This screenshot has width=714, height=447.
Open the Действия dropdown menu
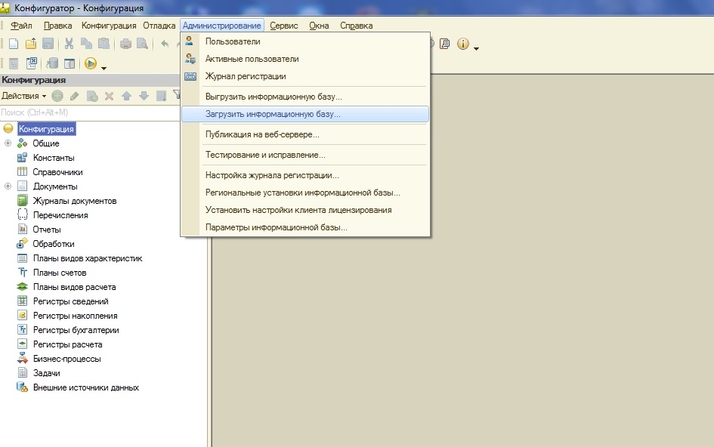[x=23, y=96]
